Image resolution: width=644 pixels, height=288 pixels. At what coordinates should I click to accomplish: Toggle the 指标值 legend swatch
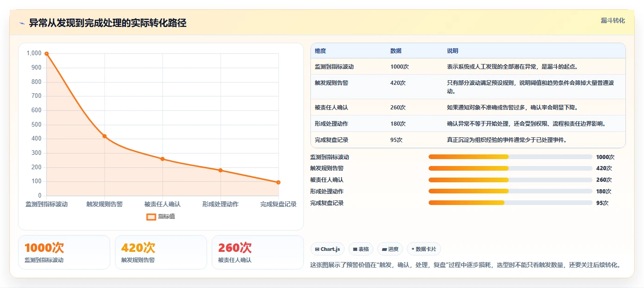pos(151,217)
